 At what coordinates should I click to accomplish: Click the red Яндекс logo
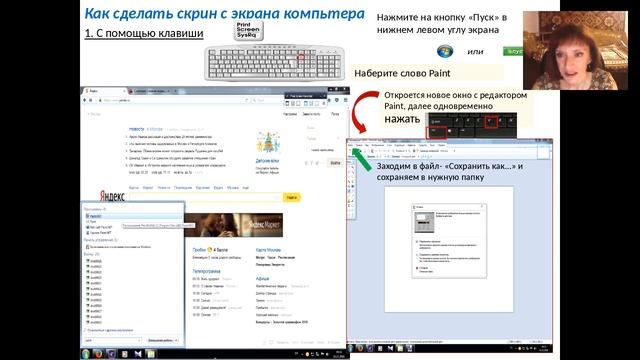click(x=112, y=197)
